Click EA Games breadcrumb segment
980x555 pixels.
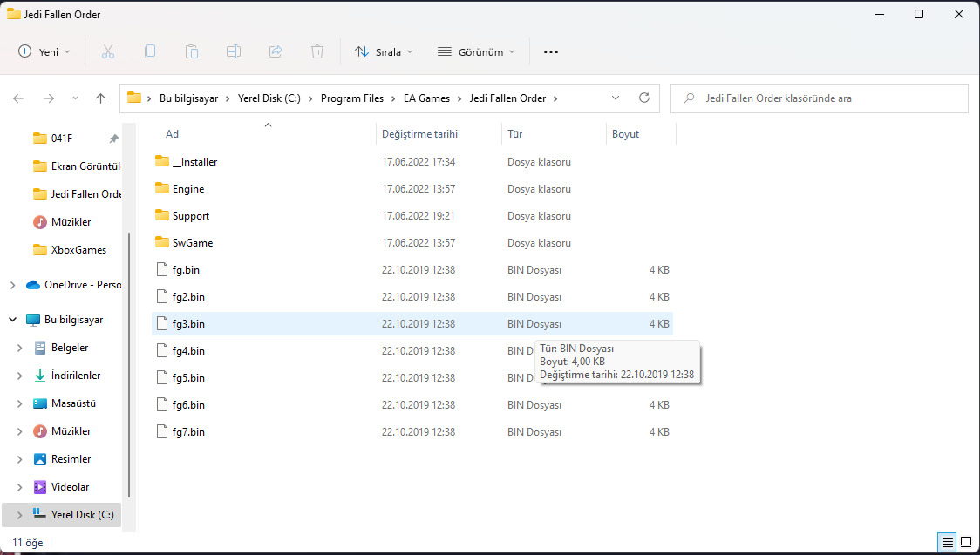point(427,98)
